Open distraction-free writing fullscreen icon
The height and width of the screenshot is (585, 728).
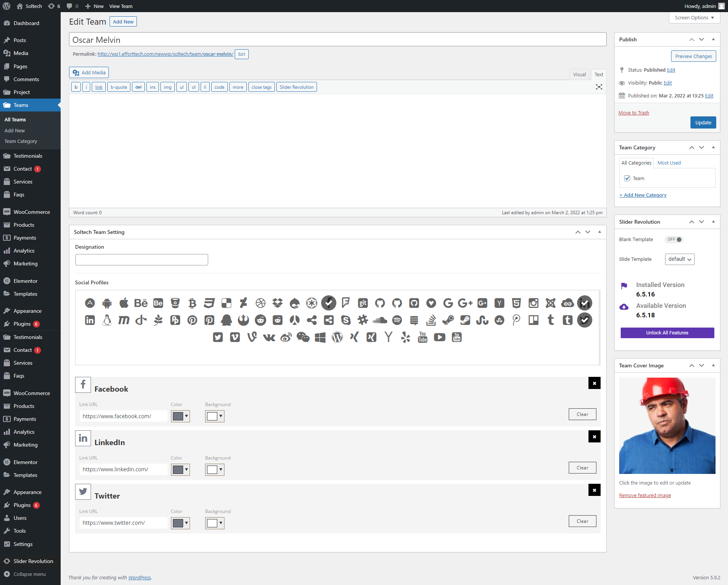pyautogui.click(x=599, y=87)
